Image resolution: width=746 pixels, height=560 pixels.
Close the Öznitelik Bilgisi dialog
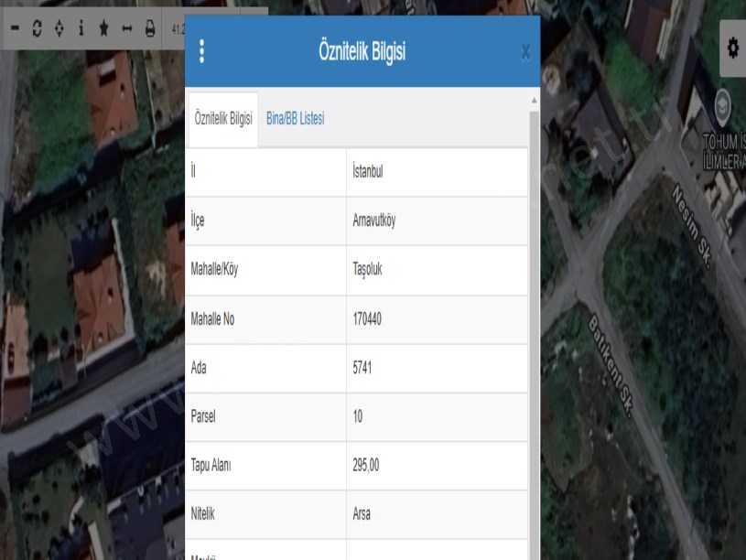[x=525, y=52]
